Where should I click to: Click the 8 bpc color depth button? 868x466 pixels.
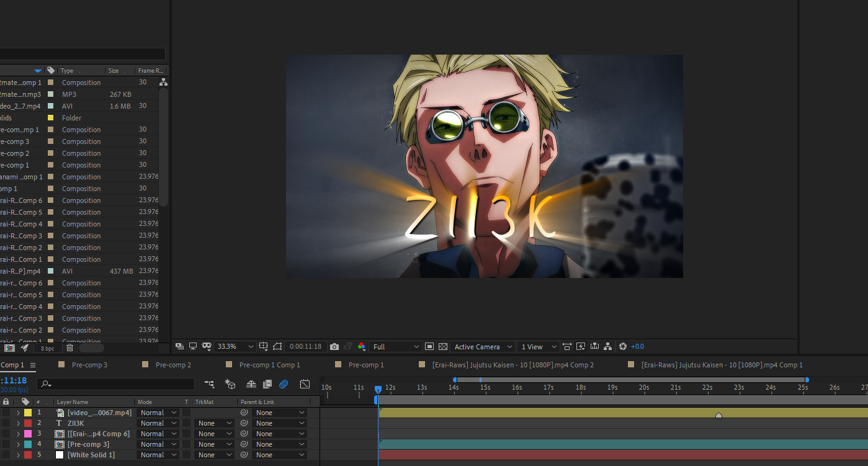[x=47, y=349]
